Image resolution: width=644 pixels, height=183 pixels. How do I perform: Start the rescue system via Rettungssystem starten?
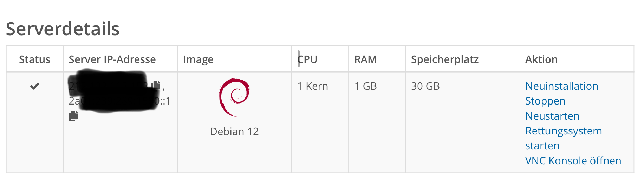click(x=564, y=138)
